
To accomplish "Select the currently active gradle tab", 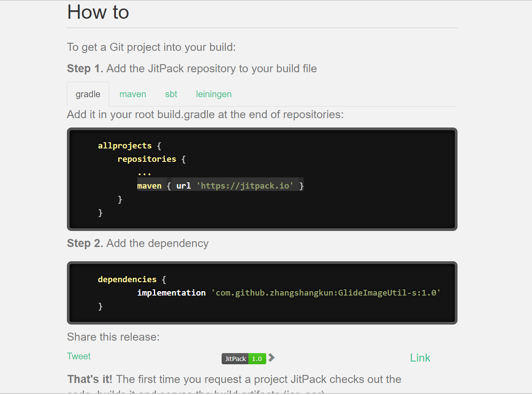I will [88, 94].
